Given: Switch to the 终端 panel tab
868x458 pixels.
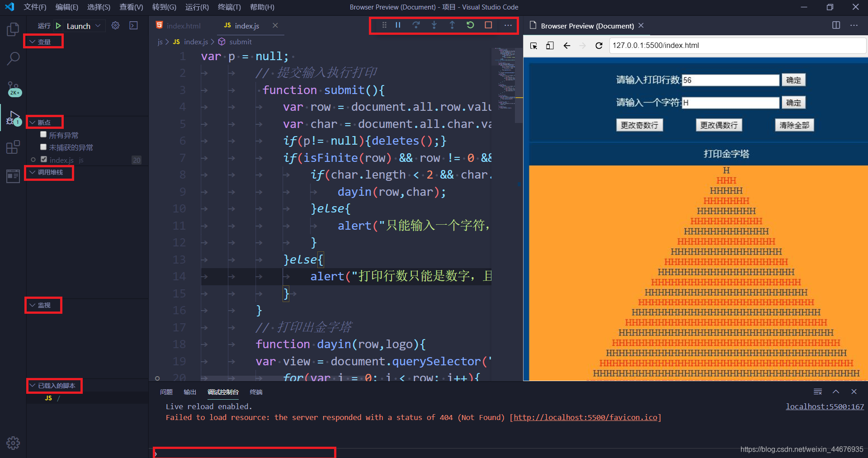Looking at the screenshot, I should click(x=256, y=392).
